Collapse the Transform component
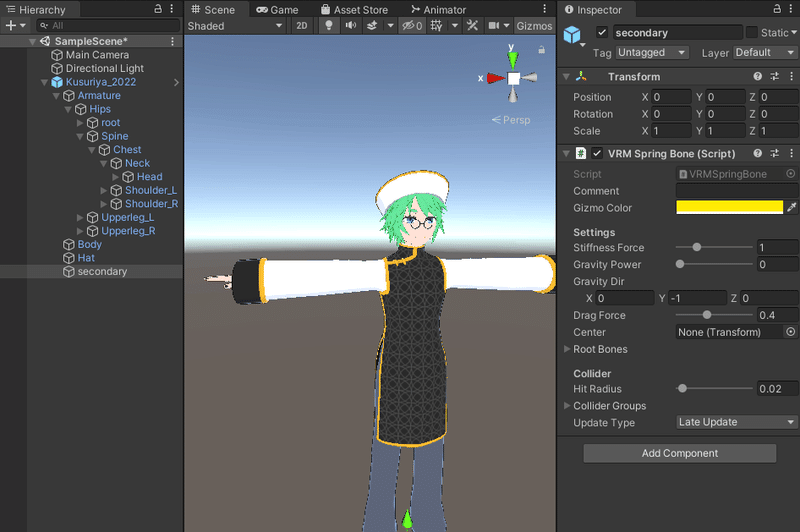Viewport: 800px width, 532px height. [x=566, y=77]
